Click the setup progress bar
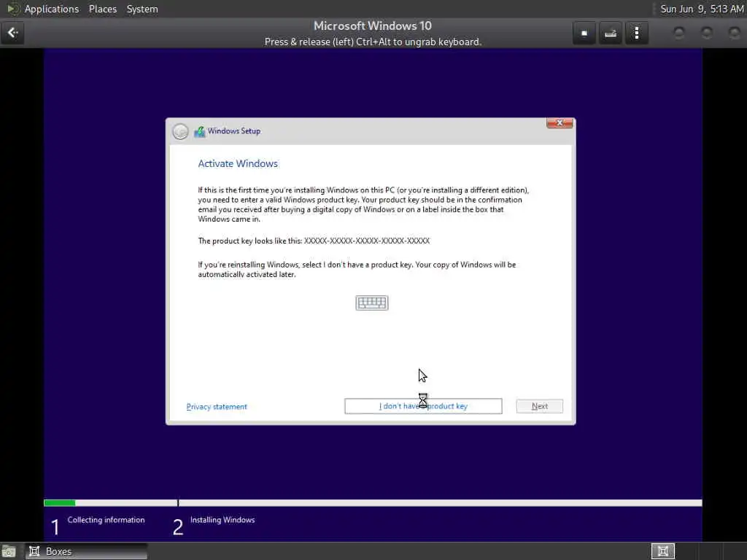747x560 pixels. pos(373,503)
